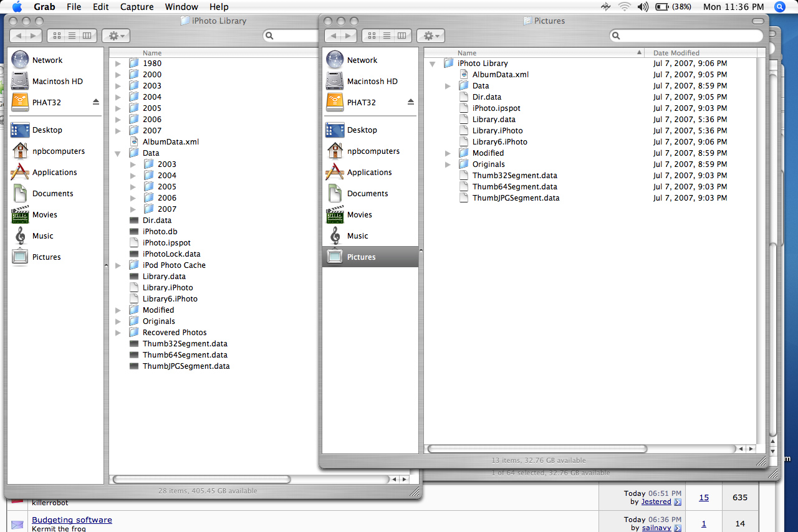Open npbcomputers home in Pictures window sidebar

coord(362,151)
